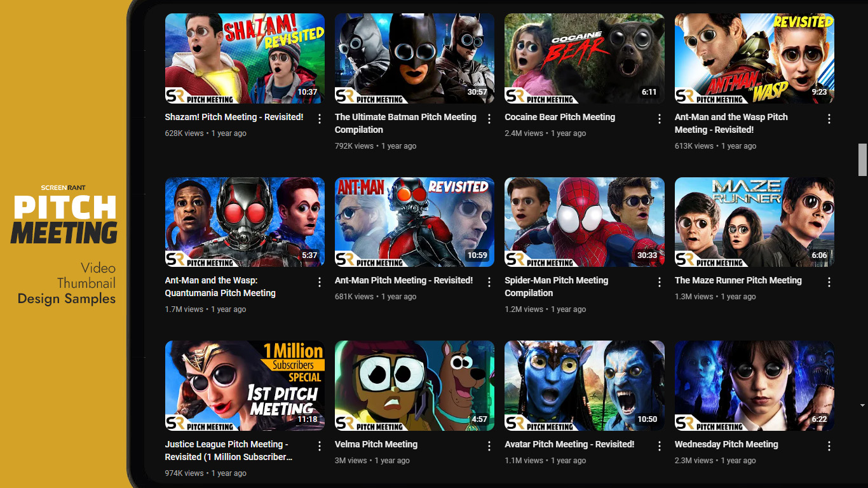Open title Ant-Man Pitch Meeting - Revisited!
This screenshot has height=488, width=868.
403,280
